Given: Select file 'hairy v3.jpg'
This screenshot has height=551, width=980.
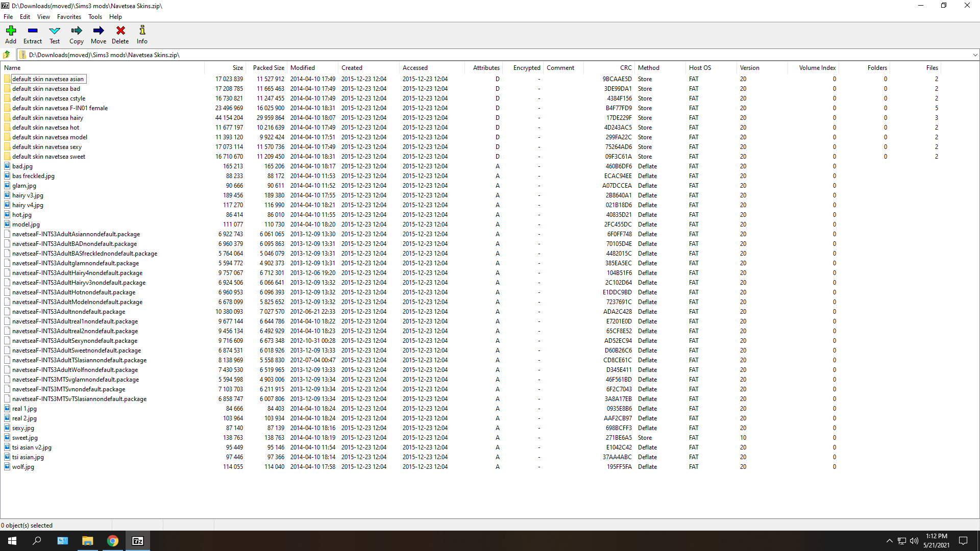Looking at the screenshot, I should point(28,195).
